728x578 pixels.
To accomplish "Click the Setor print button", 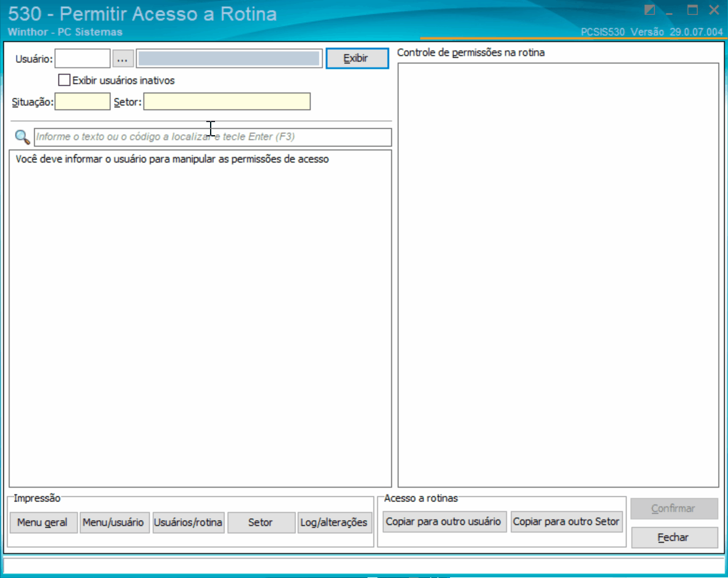I will click(261, 523).
